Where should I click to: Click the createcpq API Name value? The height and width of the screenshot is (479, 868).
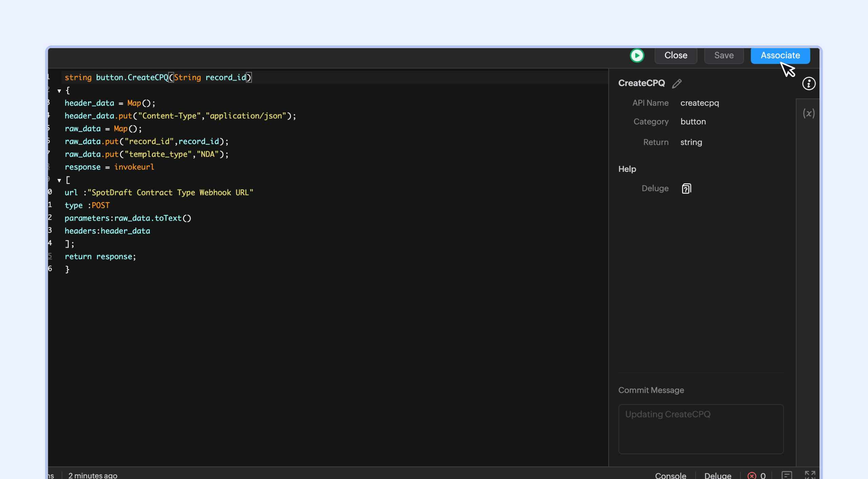699,103
